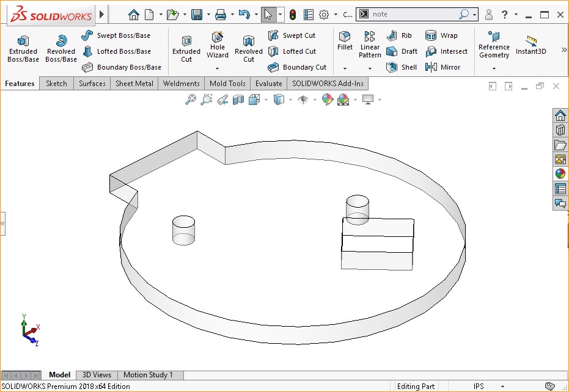This screenshot has width=569, height=392.
Task: Open the SOLIDWORKS Add-Ins tab
Action: [x=328, y=84]
